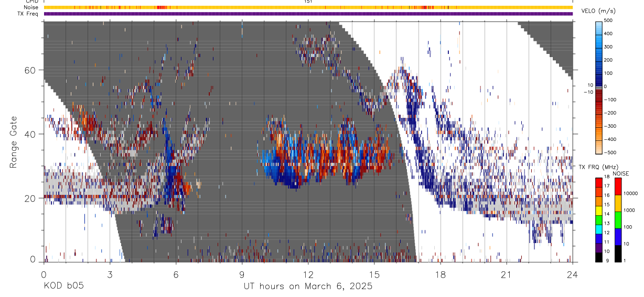
Task: Click the 'Range Gate' y-axis title
Action: 14,142
